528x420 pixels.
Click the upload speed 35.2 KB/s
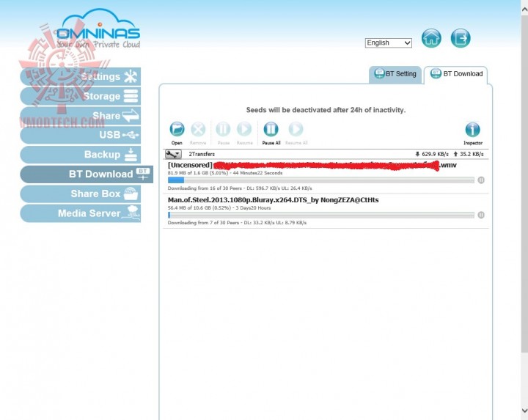click(469, 154)
